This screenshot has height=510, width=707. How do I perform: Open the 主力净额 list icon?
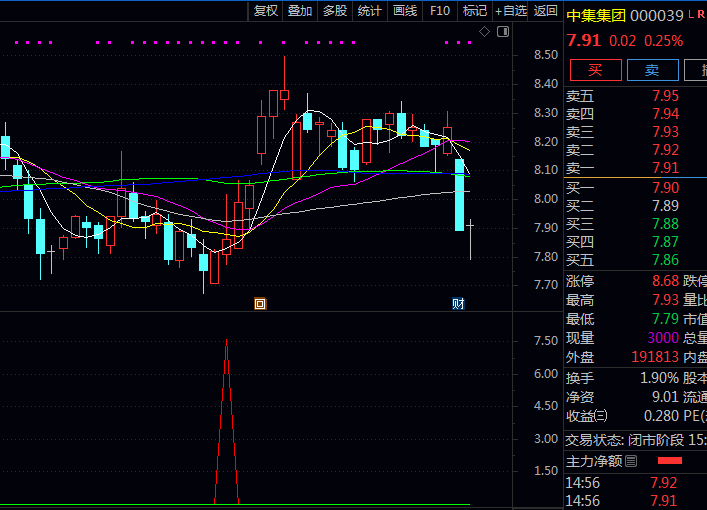[631, 461]
